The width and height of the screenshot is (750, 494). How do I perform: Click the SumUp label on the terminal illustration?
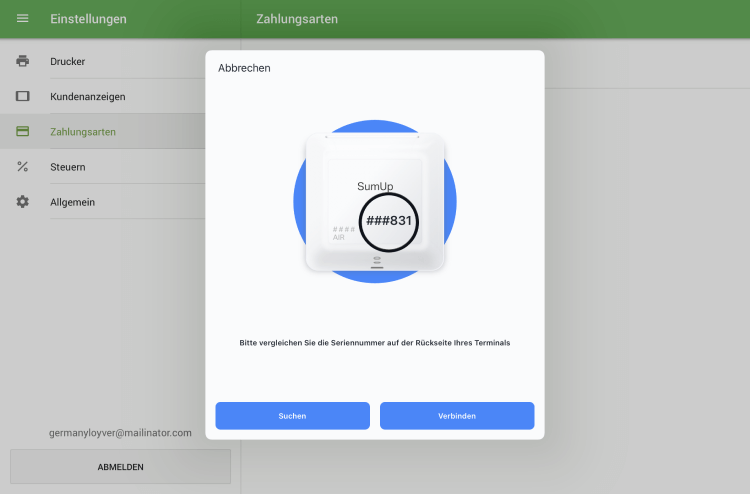(x=375, y=187)
